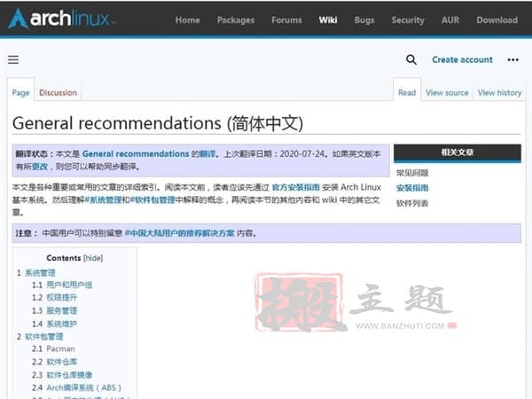Open the AUR navigation item
The image size is (532, 399).
coord(450,20)
